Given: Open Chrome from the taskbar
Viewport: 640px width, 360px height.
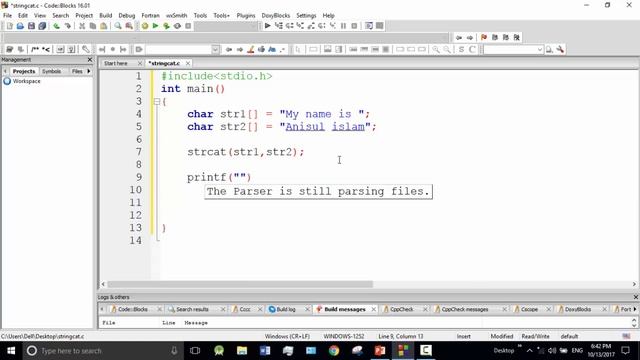Looking at the screenshot, I should [x=334, y=351].
